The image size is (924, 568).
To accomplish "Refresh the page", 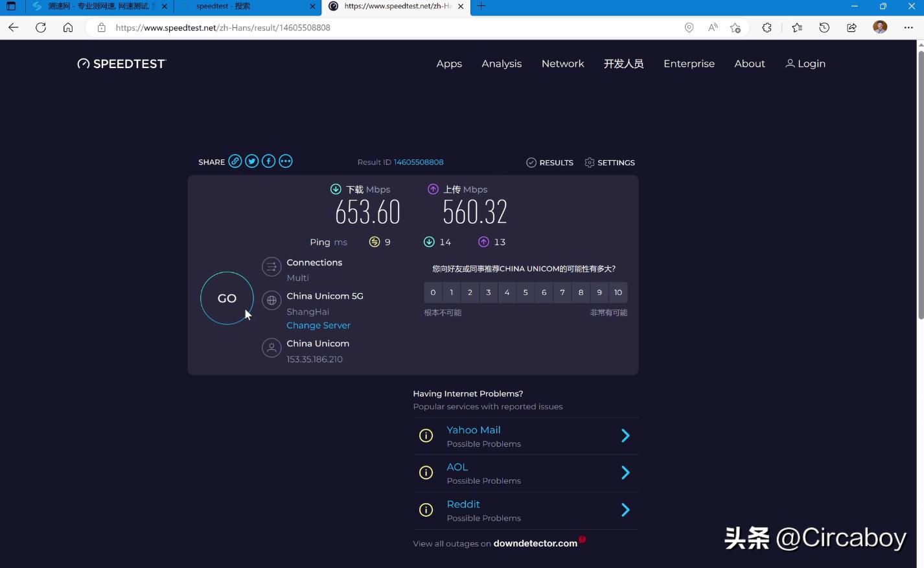I will [x=41, y=27].
